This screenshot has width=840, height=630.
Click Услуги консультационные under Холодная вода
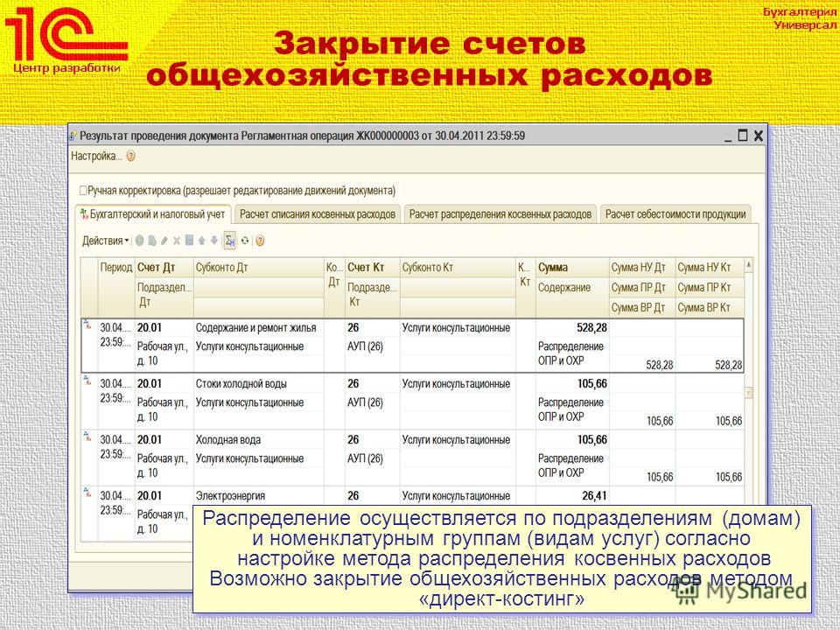tap(249, 458)
